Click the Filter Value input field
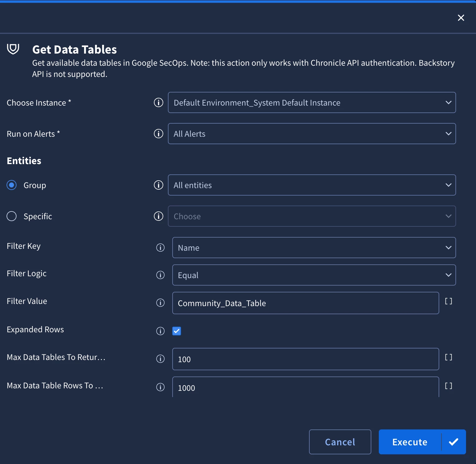476x464 pixels. 306,303
